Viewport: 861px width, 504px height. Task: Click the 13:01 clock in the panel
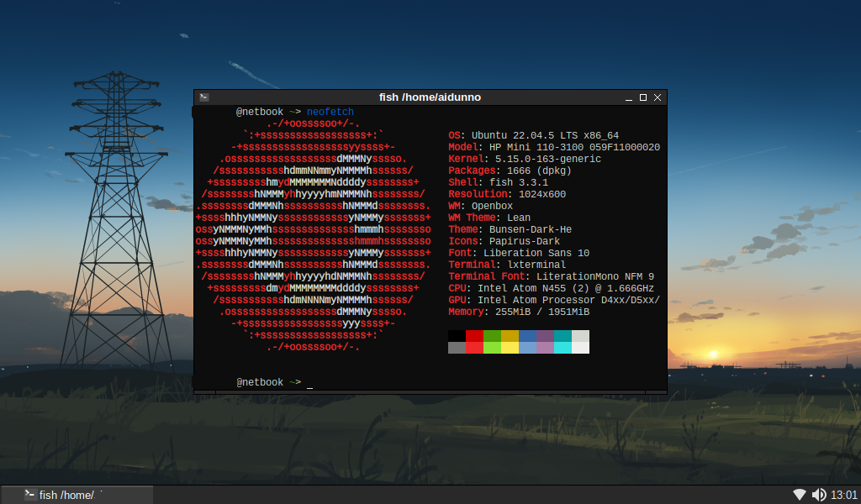844,496
